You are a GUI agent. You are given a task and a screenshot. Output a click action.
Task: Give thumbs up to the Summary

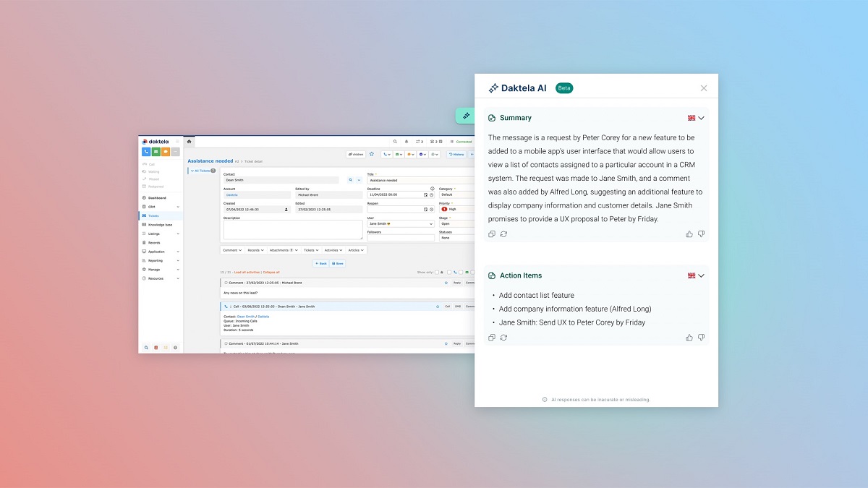point(689,234)
